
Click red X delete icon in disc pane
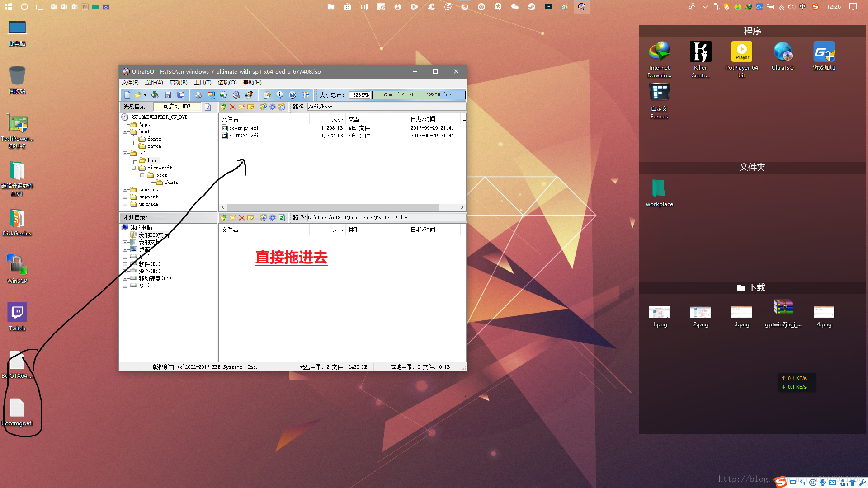click(x=233, y=107)
